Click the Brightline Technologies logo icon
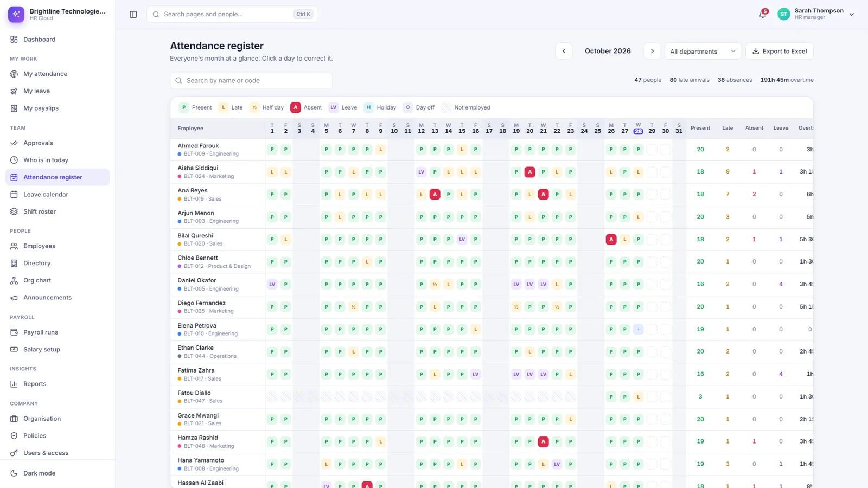 16,14
